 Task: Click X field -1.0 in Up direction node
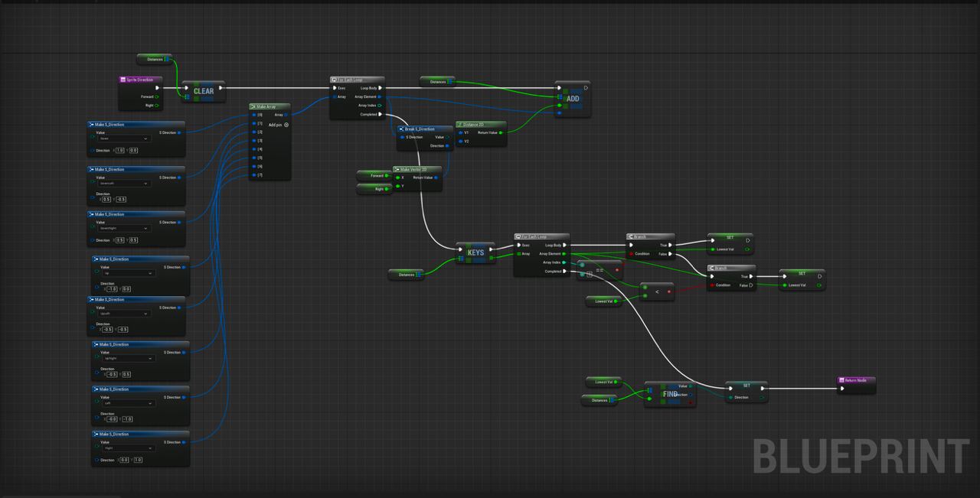(111, 289)
